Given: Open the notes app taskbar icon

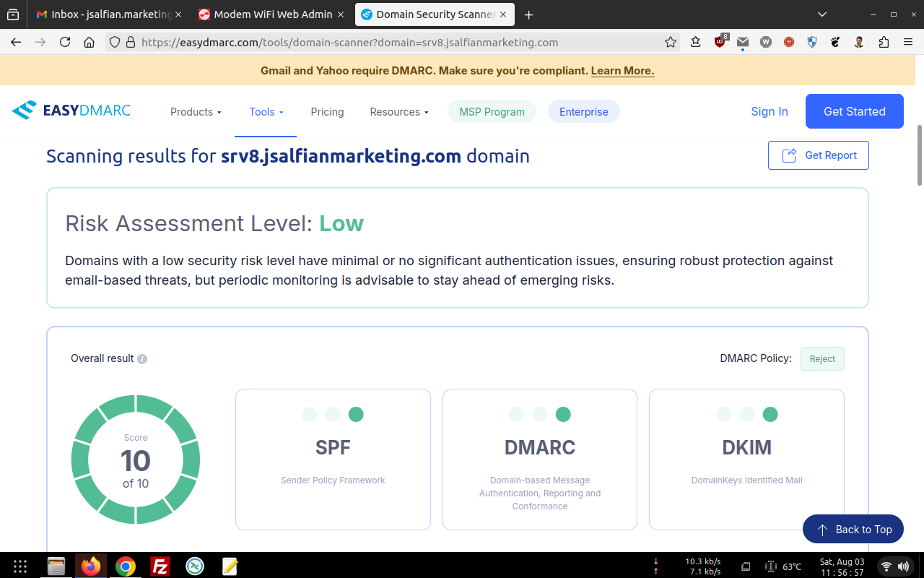Looking at the screenshot, I should pos(230,566).
